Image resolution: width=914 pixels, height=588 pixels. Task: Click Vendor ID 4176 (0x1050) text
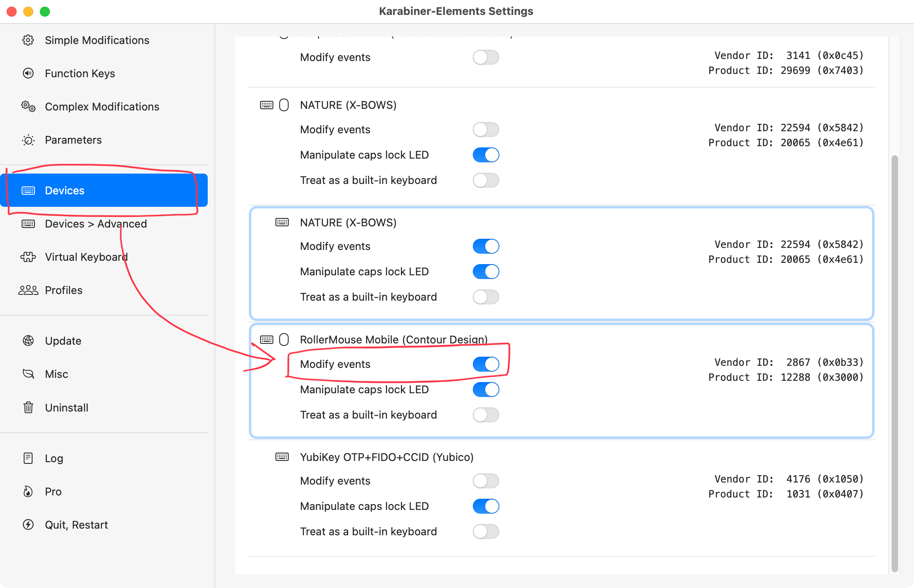789,479
